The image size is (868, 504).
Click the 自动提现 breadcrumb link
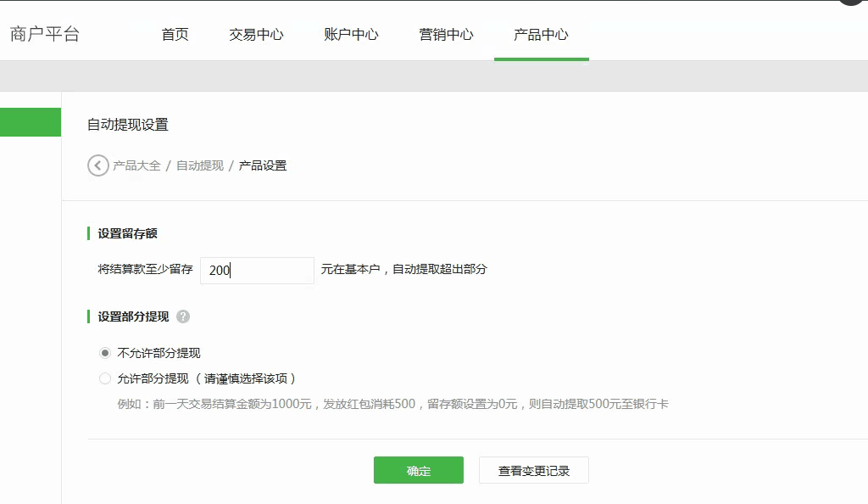pos(200,165)
